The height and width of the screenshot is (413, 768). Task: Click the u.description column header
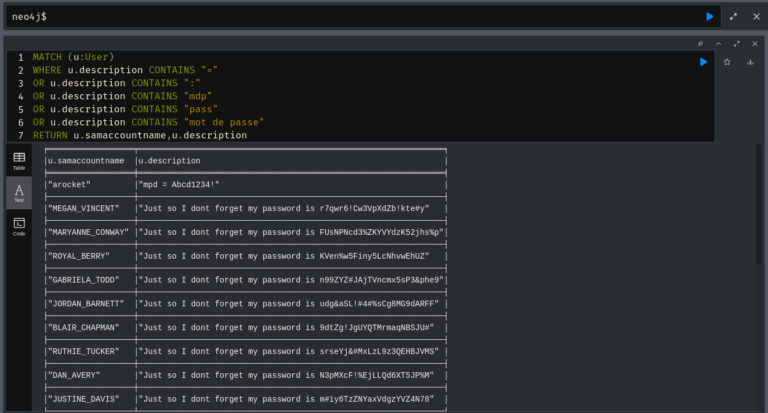click(x=169, y=160)
